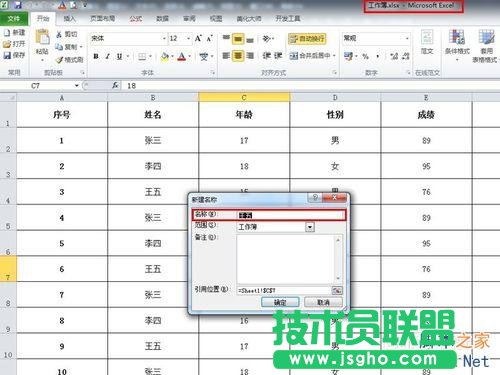Open the font size dropdown
This screenshot has width=500, height=375.
tap(188, 39)
